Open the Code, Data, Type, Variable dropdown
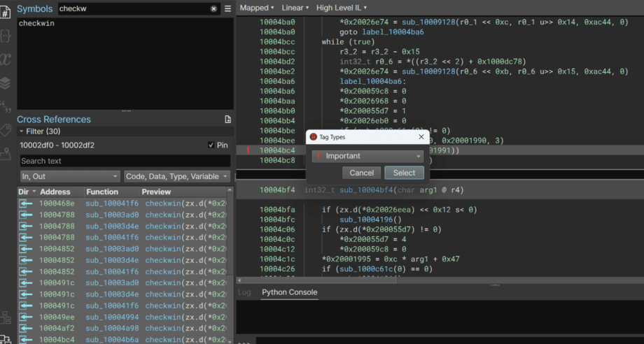This screenshot has height=344, width=644. [x=176, y=177]
